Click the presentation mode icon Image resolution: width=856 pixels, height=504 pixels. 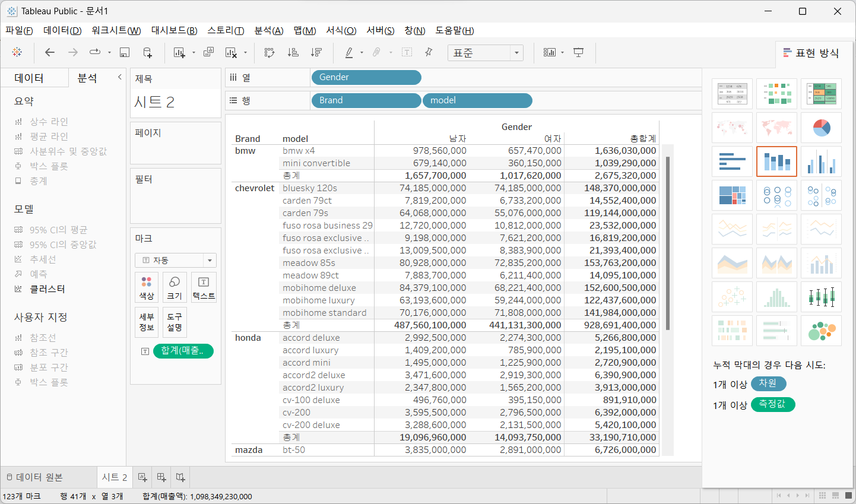(x=579, y=52)
